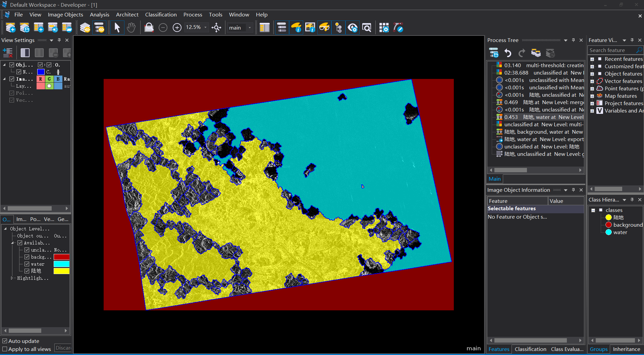The width and height of the screenshot is (644, 355).
Task: Open the zoom percentage 12.5% dropdown
Action: 205,28
